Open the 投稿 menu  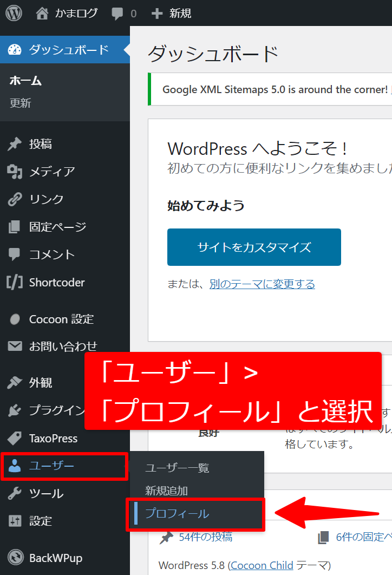click(x=65, y=144)
